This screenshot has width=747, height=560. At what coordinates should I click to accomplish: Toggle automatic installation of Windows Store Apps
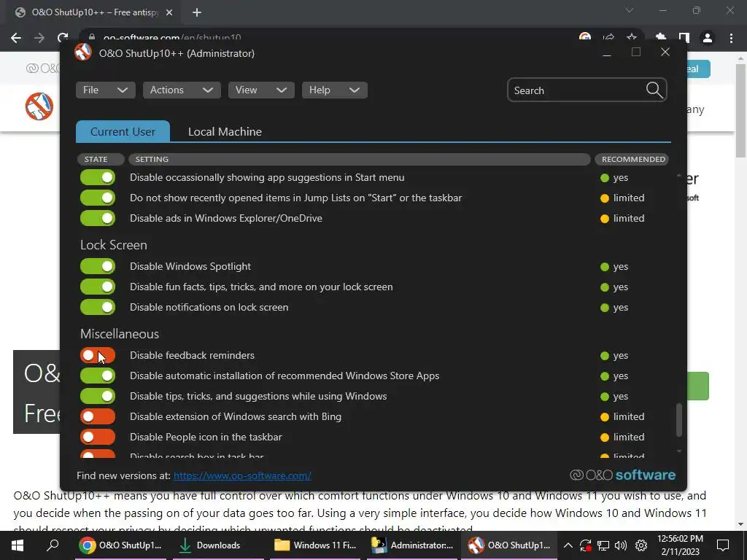98,376
